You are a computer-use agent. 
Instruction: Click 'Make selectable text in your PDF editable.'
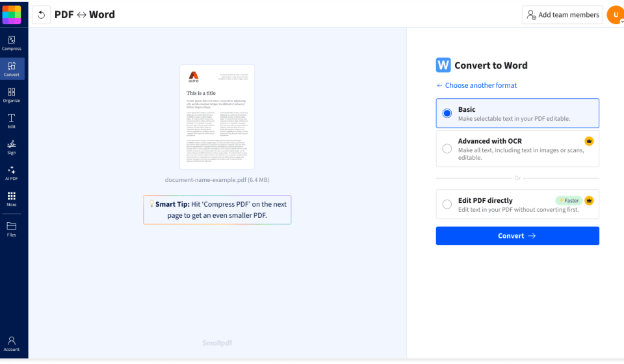tap(513, 118)
